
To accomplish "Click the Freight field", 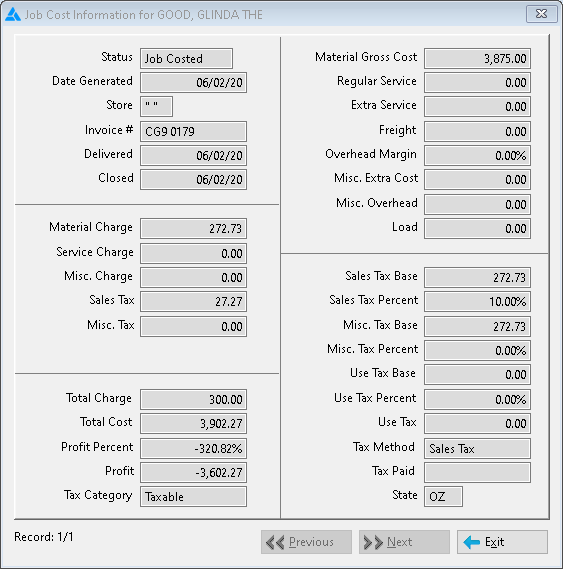I will coord(477,131).
